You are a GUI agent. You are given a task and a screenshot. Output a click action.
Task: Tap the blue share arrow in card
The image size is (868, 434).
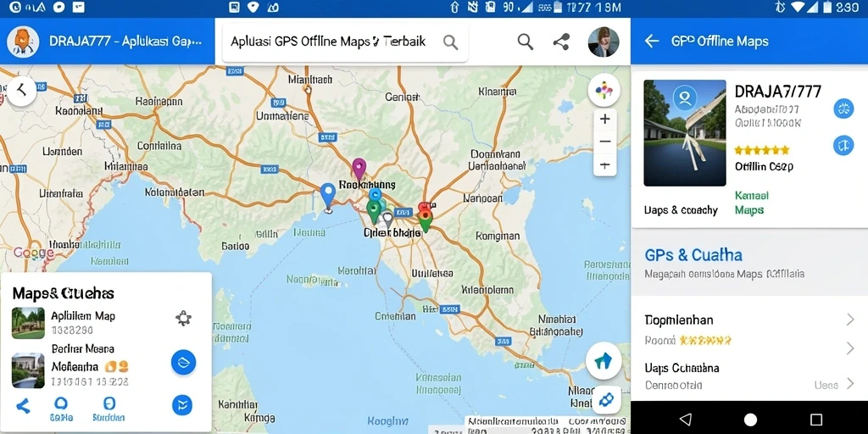click(23, 406)
